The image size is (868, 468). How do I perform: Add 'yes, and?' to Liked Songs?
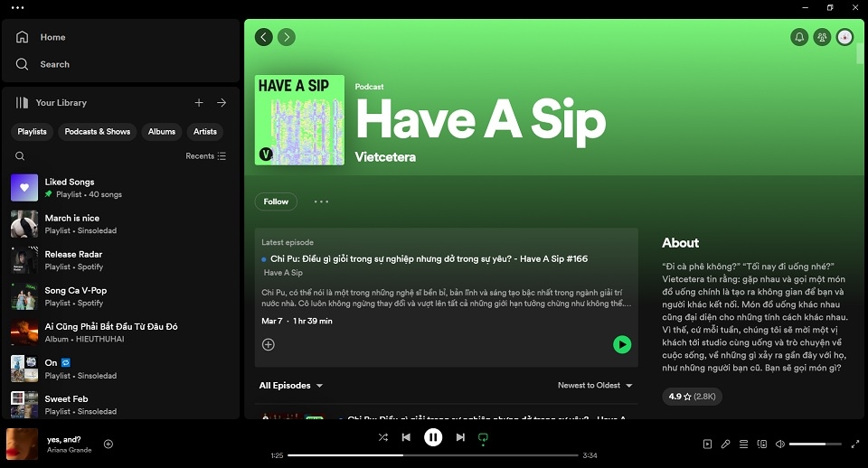(x=108, y=444)
